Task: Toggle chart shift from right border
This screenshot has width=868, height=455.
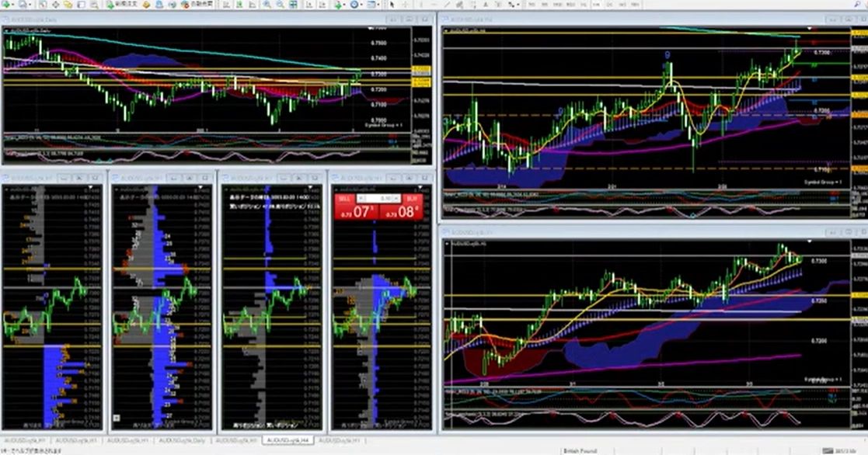Action: pyautogui.click(x=322, y=5)
